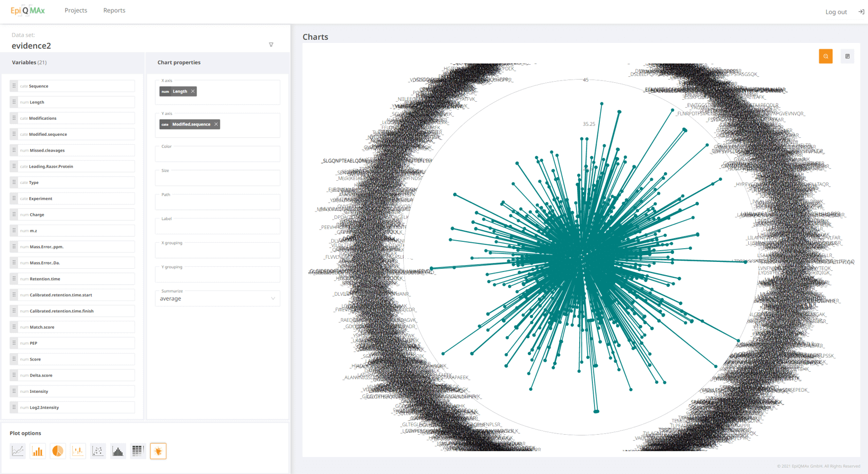
Task: Select the candlestick box plot option
Action: coord(78,451)
